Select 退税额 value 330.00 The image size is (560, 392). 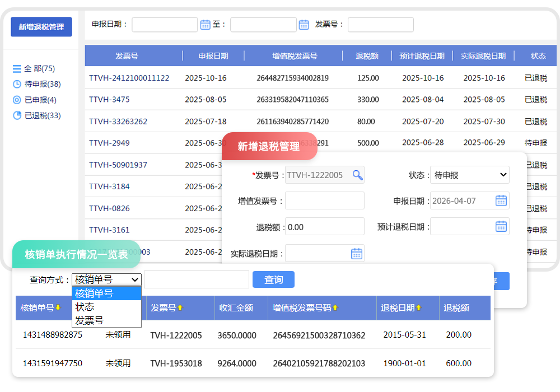(368, 100)
